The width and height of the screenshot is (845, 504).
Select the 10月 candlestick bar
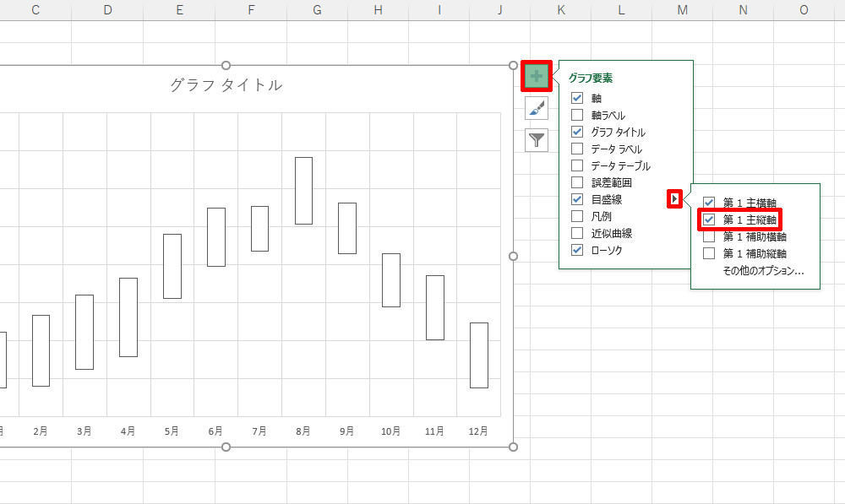[x=391, y=280]
